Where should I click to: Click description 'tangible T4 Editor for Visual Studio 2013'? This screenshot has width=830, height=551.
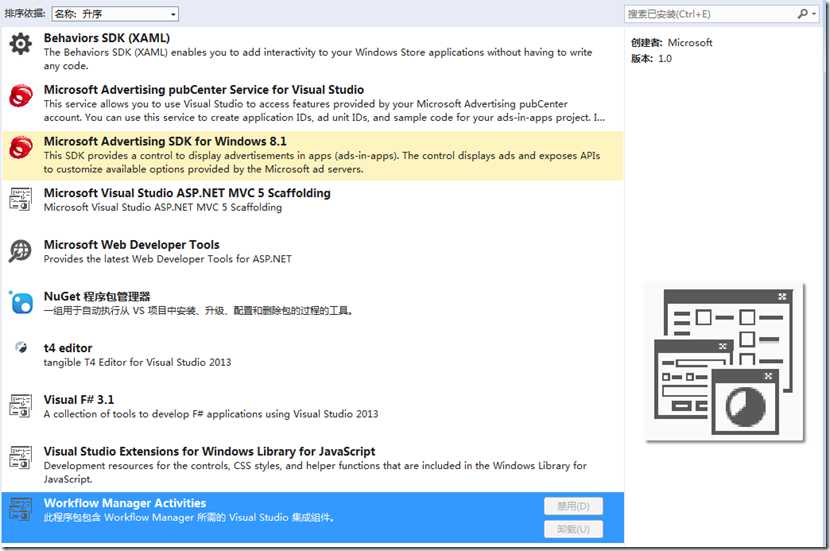coord(137,362)
